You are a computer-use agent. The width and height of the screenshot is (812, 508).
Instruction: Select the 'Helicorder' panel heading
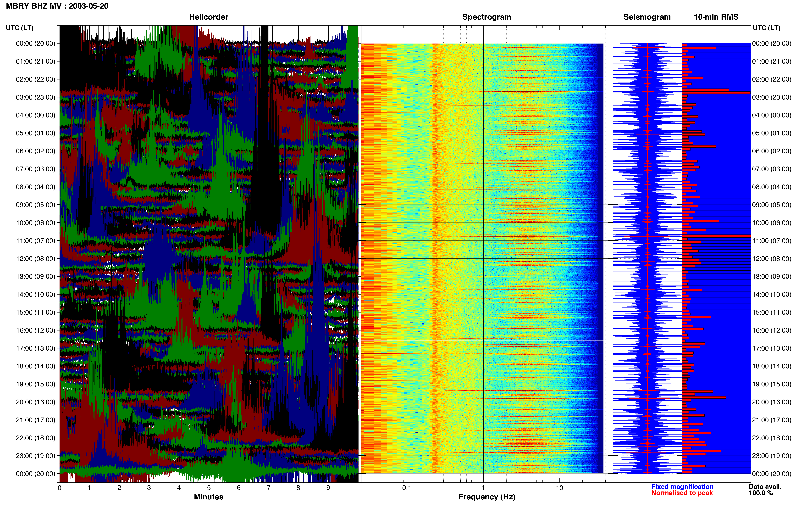tap(209, 17)
